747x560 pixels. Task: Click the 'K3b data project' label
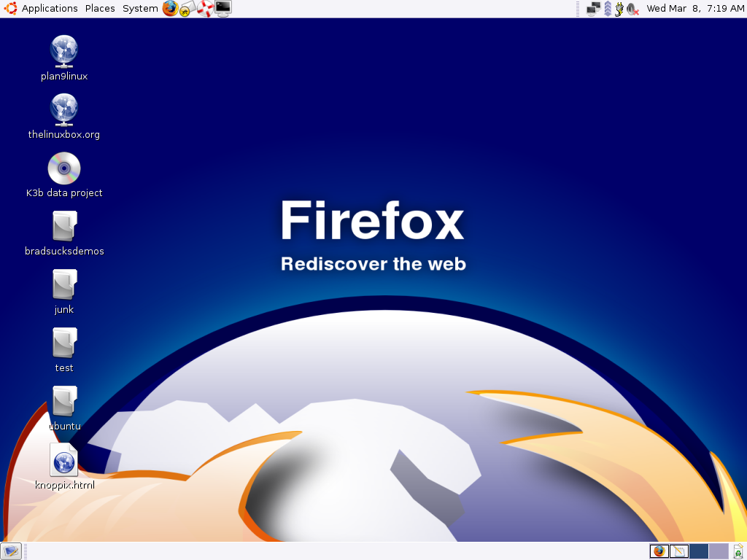(64, 192)
